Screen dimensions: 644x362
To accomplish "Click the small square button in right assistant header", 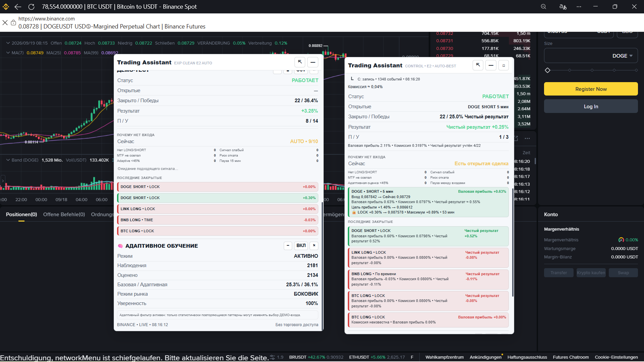I will (x=503, y=65).
